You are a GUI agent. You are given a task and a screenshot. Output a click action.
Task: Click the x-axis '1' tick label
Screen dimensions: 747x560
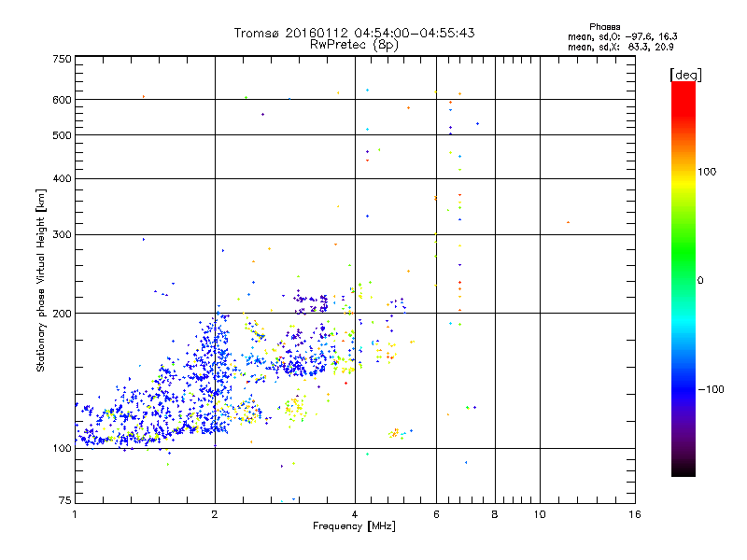click(x=75, y=514)
